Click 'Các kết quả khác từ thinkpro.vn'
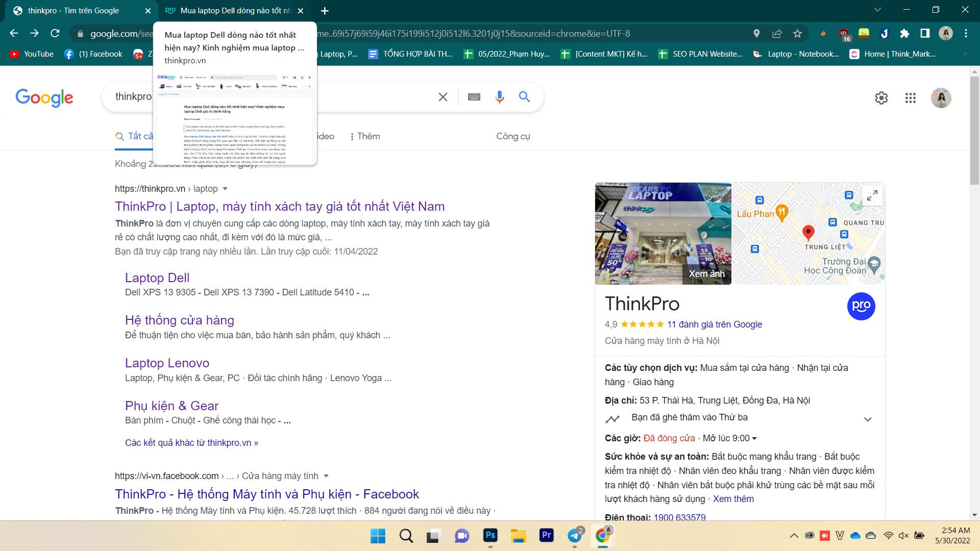Image resolution: width=980 pixels, height=551 pixels. pyautogui.click(x=191, y=443)
